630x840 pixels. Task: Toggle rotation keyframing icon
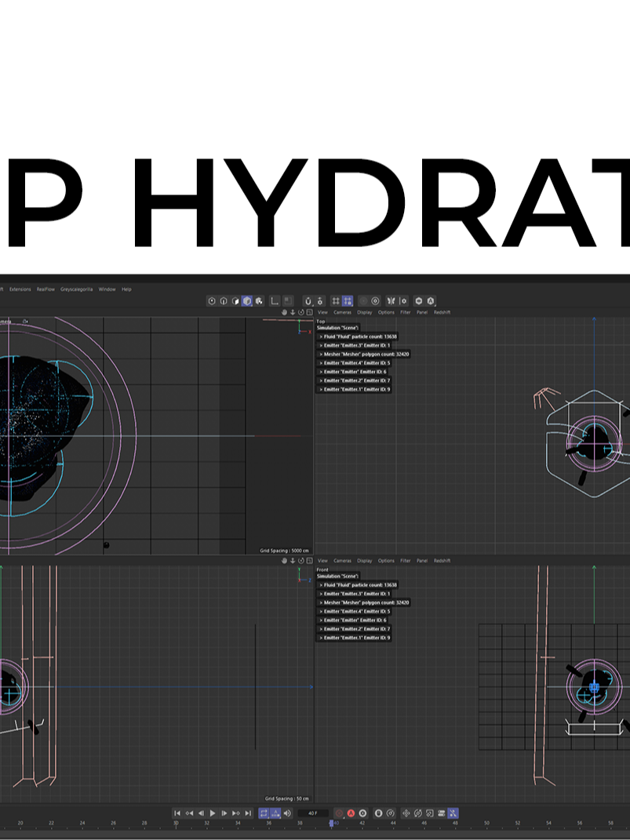pyautogui.click(x=418, y=813)
